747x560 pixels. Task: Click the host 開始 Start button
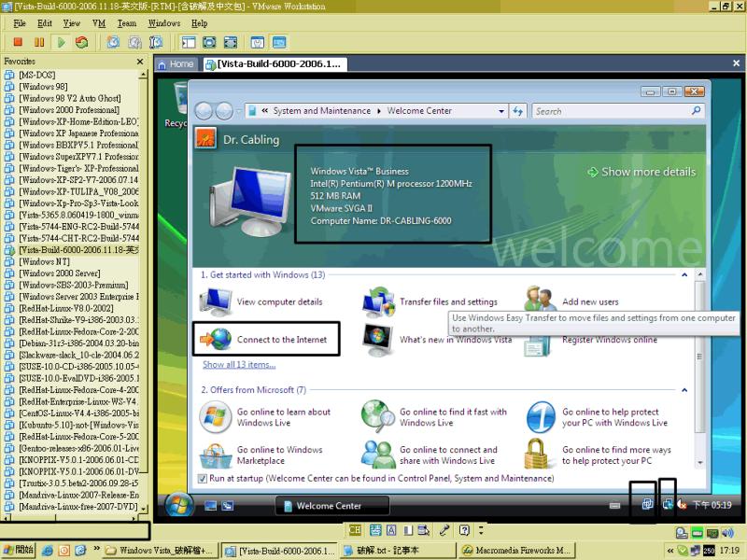click(18, 551)
